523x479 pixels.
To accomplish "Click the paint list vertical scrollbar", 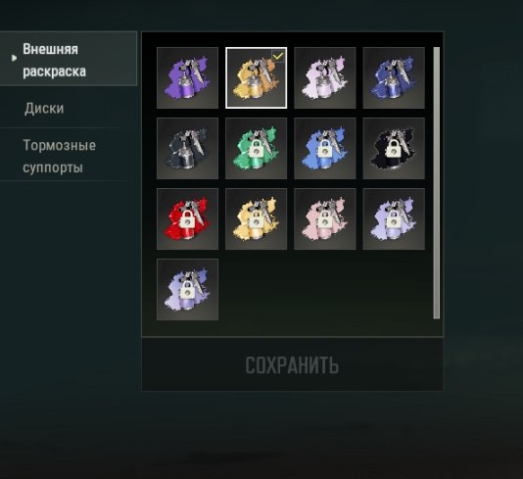I will pos(436,183).
